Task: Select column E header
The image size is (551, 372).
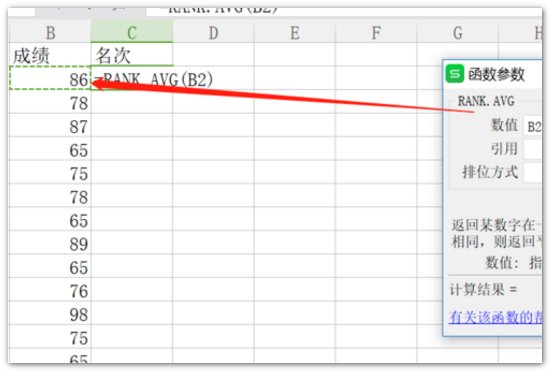Action: [x=295, y=33]
